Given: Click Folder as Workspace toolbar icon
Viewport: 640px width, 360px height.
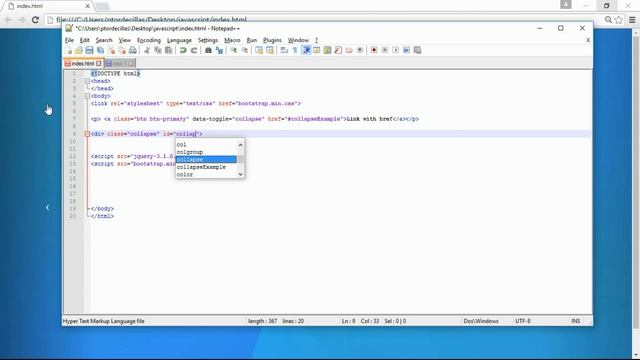Looking at the screenshot, I should point(349,50).
